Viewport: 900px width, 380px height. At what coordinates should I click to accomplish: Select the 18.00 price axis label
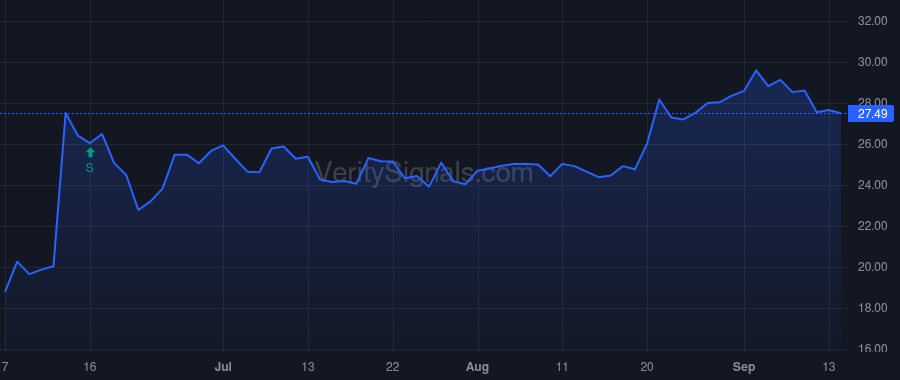point(872,308)
